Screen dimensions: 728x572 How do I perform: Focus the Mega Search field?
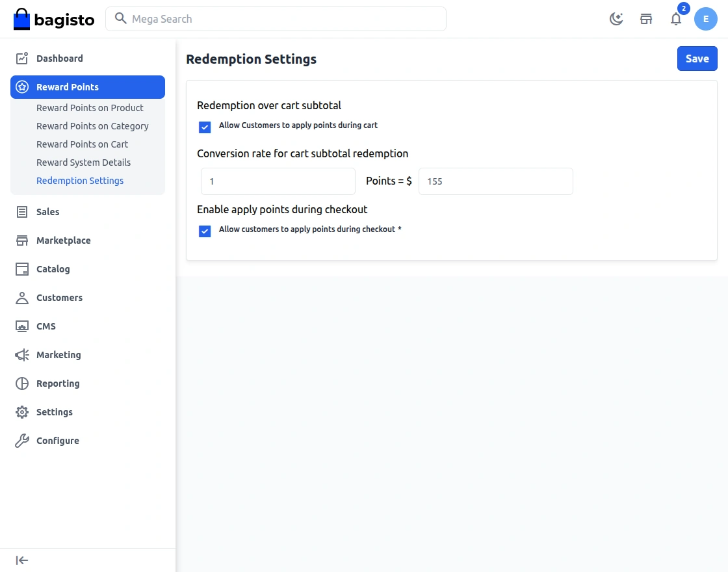276,19
